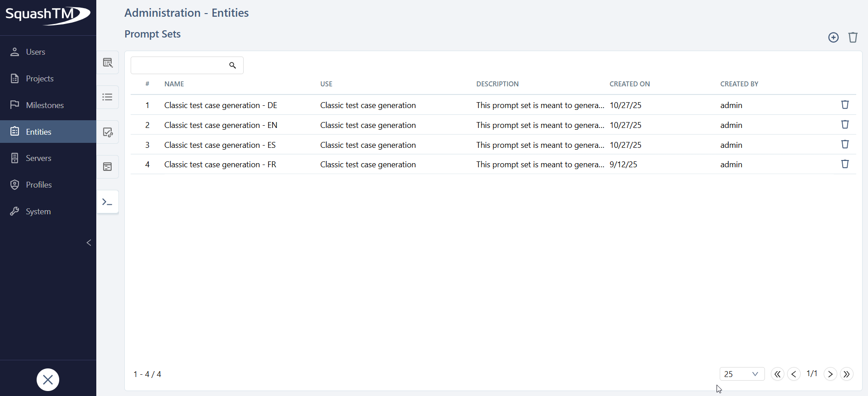Open Classic test case generation - EN

click(x=221, y=125)
